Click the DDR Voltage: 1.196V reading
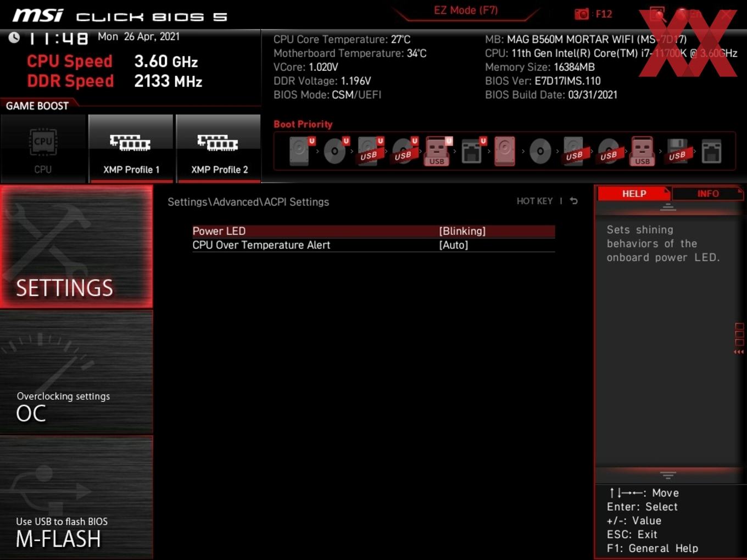Image resolution: width=747 pixels, height=560 pixels. point(322,81)
